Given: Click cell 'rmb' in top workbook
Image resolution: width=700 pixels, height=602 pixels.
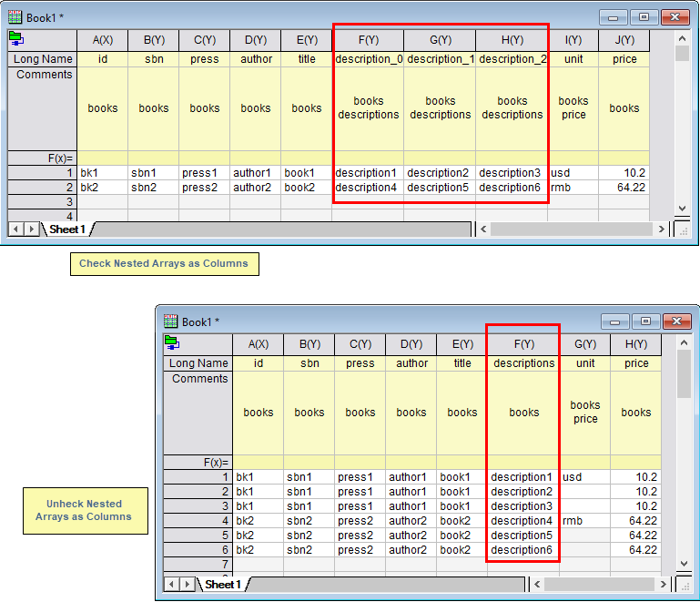Looking at the screenshot, I should tap(573, 187).
